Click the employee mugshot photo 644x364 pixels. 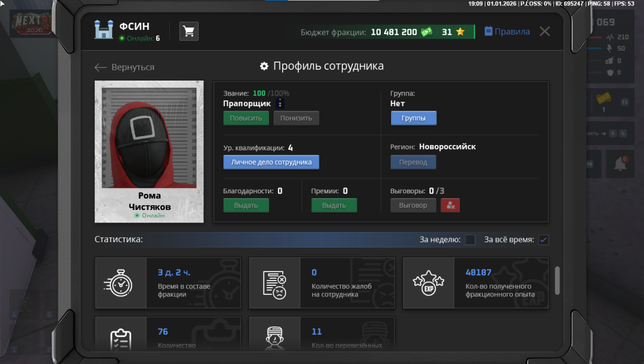pyautogui.click(x=148, y=137)
